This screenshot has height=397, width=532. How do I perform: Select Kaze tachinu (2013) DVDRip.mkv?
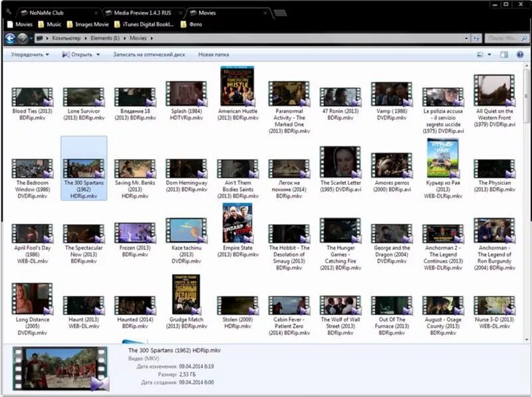(186, 241)
